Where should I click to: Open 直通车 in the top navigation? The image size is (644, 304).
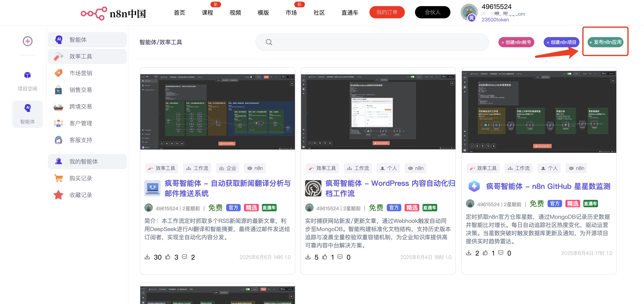(x=350, y=12)
